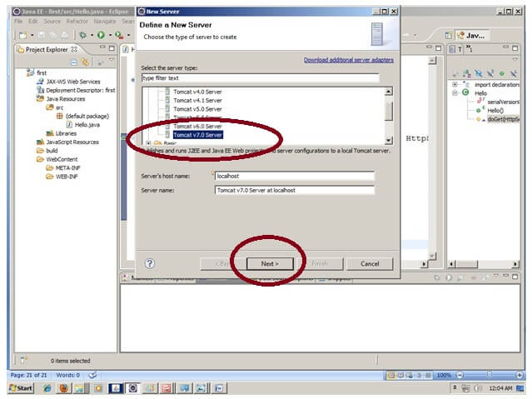
Task: Click the Next > button
Action: [x=270, y=263]
